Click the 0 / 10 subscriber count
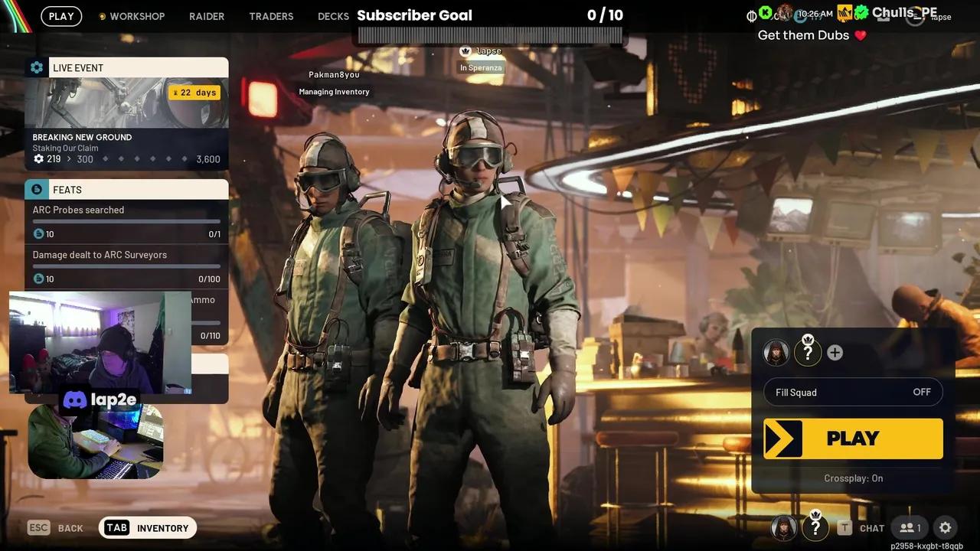Viewport: 980px width, 551px height. tap(605, 15)
